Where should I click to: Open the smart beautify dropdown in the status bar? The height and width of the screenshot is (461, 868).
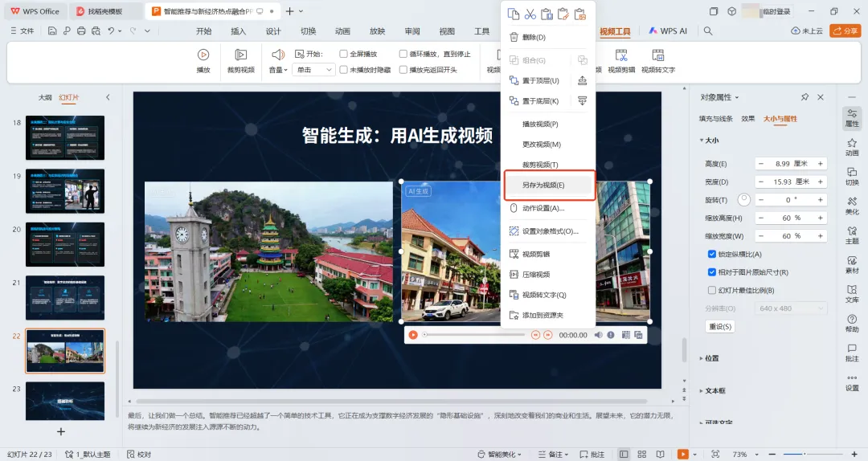pos(499,455)
